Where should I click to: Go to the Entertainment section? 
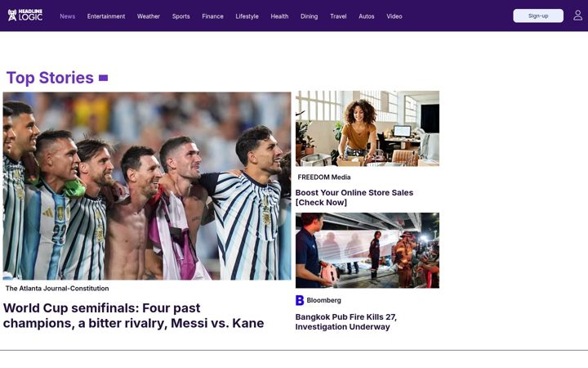click(106, 16)
